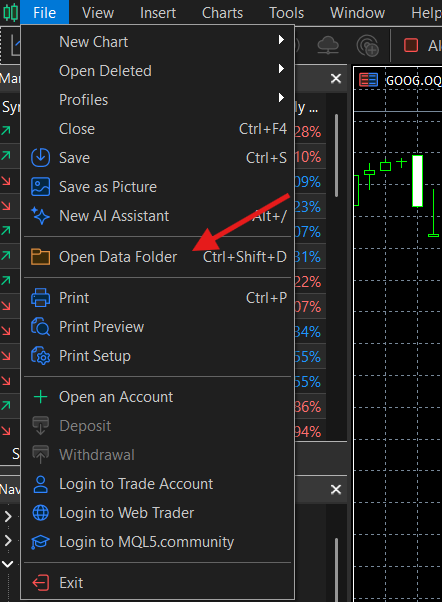Click the MQL5.community graduation cap icon

(40, 542)
